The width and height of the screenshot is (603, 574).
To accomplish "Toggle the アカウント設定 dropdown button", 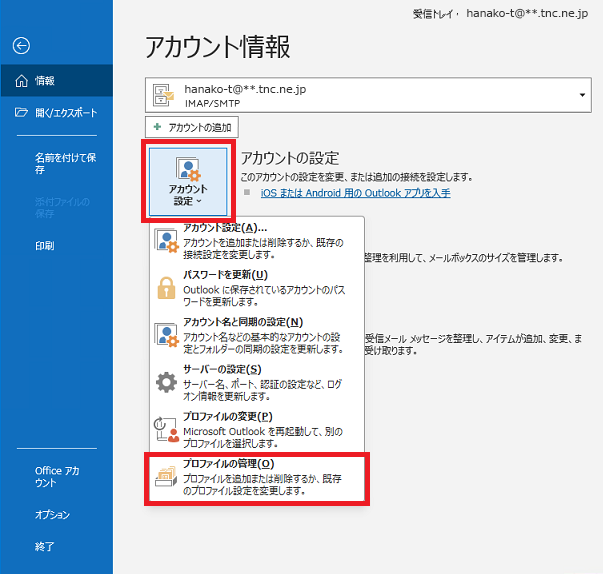I will (188, 181).
